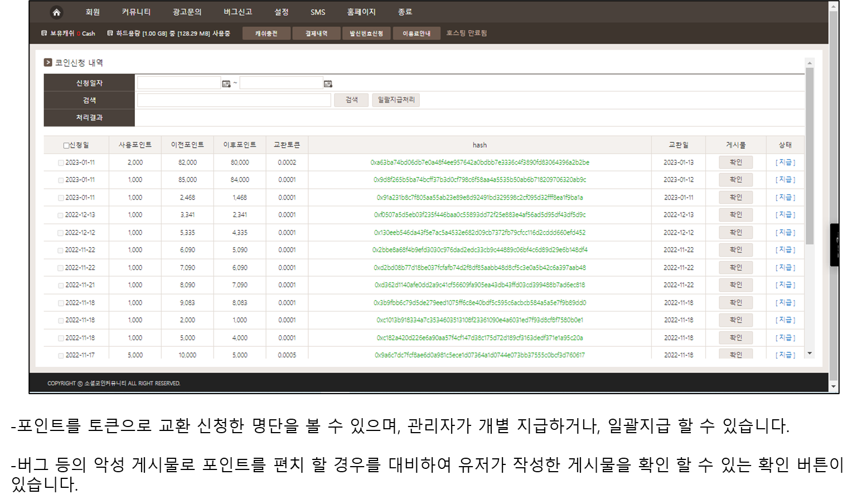Open hash link starting 0xc182a420d226
The height and width of the screenshot is (504, 867).
click(x=479, y=338)
